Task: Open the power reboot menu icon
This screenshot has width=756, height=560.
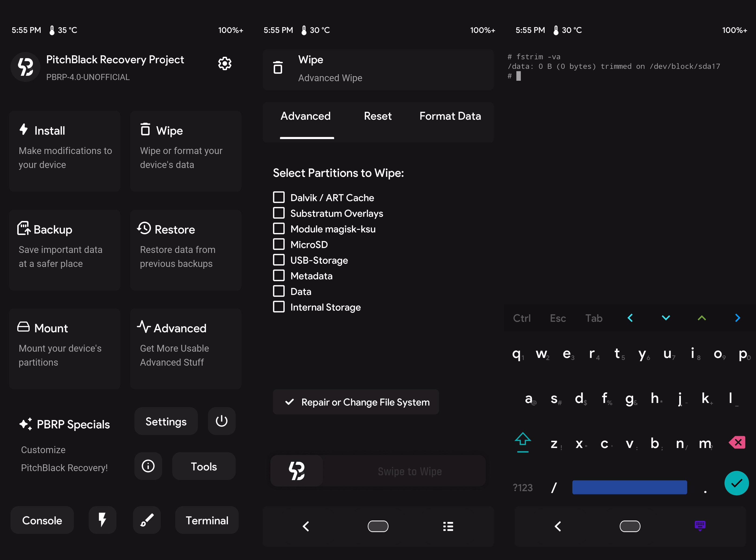Action: tap(222, 421)
